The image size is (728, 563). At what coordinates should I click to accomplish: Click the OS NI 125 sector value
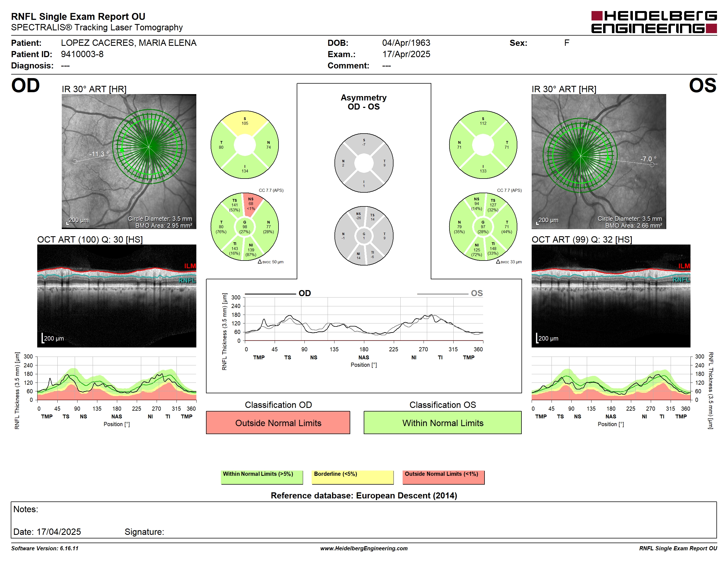point(477,250)
